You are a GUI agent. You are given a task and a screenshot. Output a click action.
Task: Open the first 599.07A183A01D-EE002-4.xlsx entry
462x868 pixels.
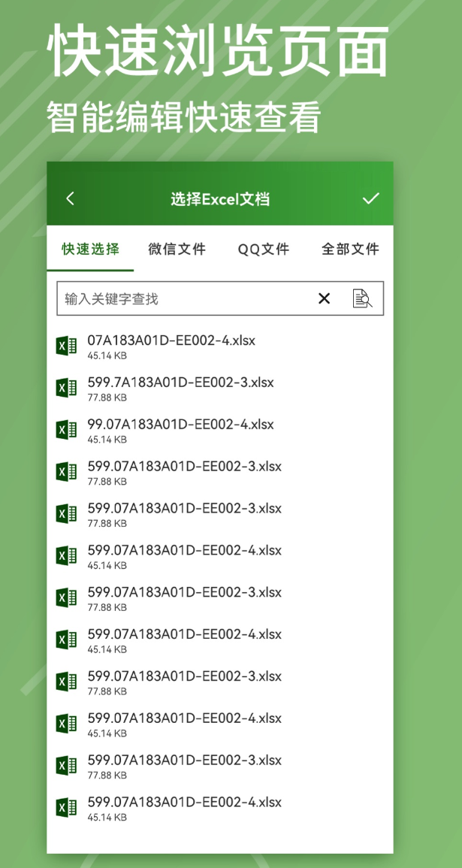(184, 551)
